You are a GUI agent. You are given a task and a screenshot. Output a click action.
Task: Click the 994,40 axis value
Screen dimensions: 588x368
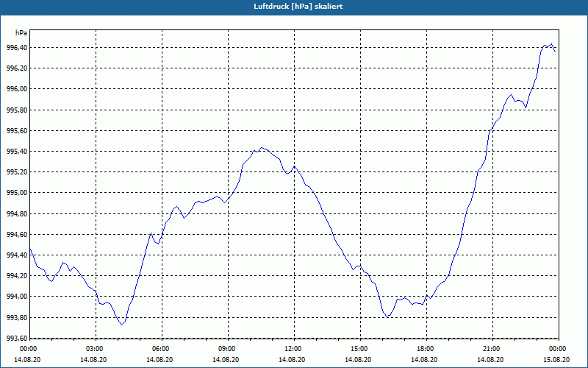coord(17,255)
